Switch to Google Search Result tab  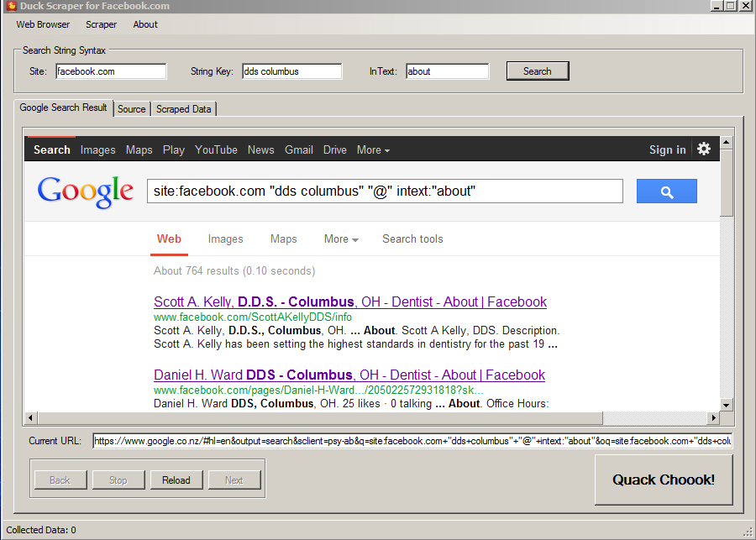63,107
